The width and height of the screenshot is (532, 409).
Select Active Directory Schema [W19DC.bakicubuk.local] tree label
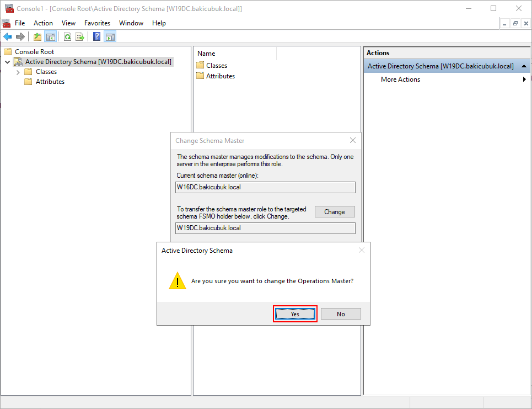[x=98, y=62]
